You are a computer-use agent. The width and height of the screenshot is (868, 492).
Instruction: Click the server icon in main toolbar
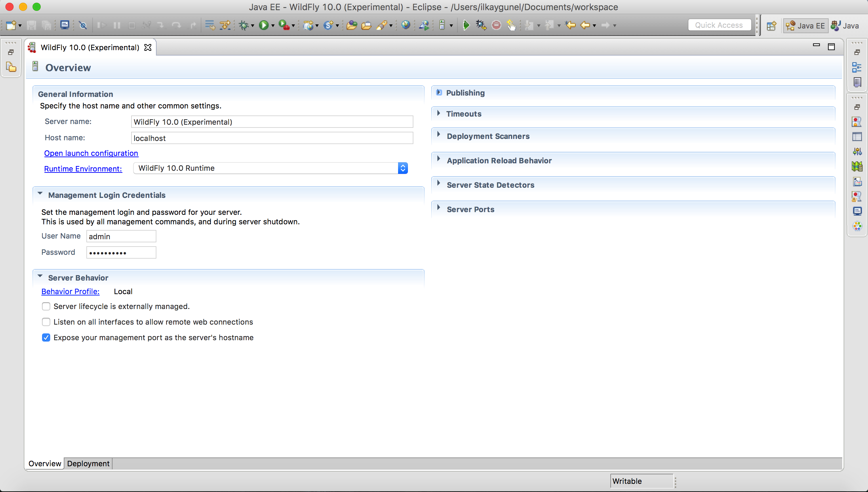click(x=442, y=25)
